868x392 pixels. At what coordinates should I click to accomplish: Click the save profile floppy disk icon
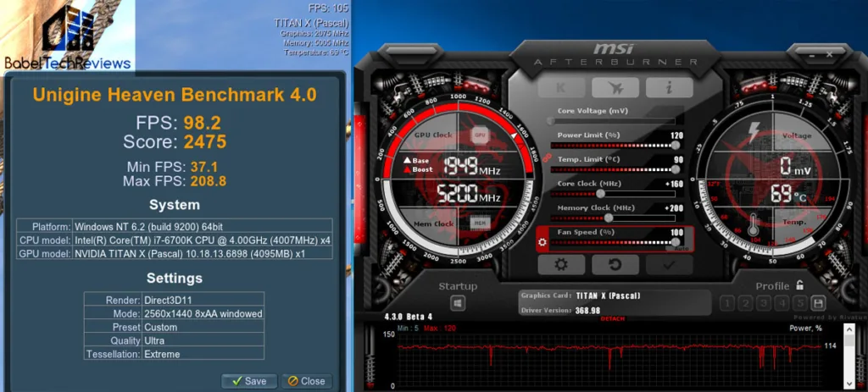coord(818,303)
